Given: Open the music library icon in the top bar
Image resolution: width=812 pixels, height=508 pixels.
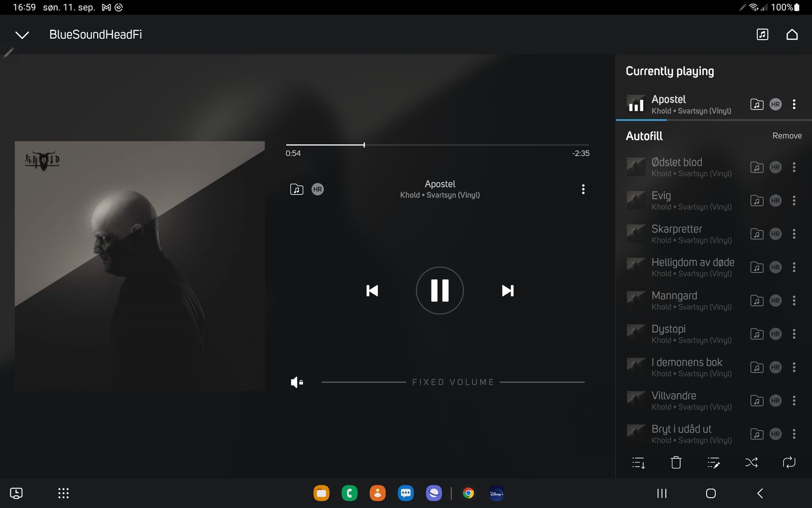Looking at the screenshot, I should 762,34.
